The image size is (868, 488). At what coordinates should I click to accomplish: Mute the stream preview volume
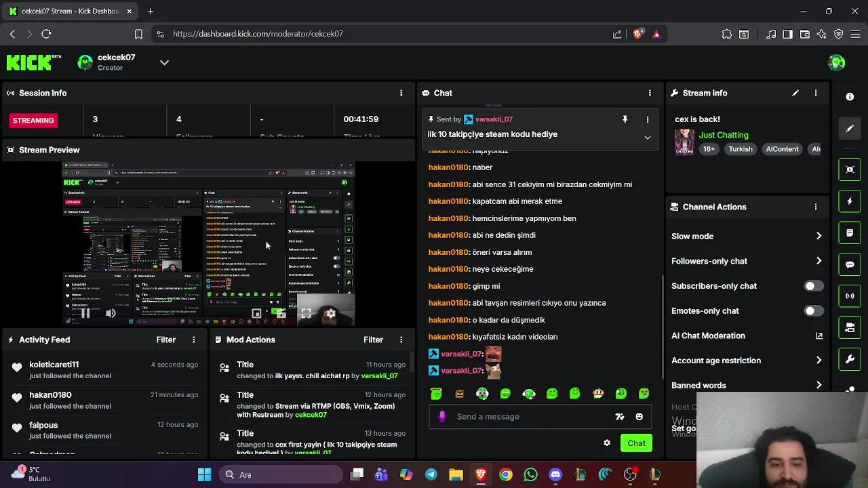111,313
